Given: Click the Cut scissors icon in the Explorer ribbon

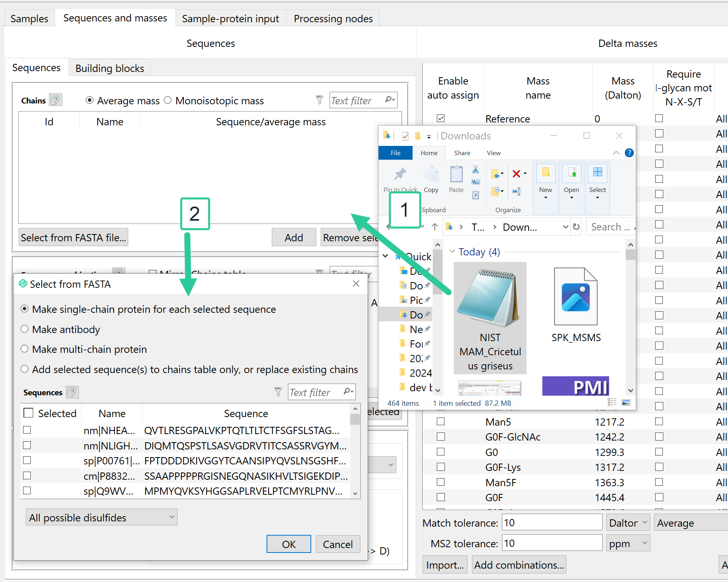Looking at the screenshot, I should [476, 169].
